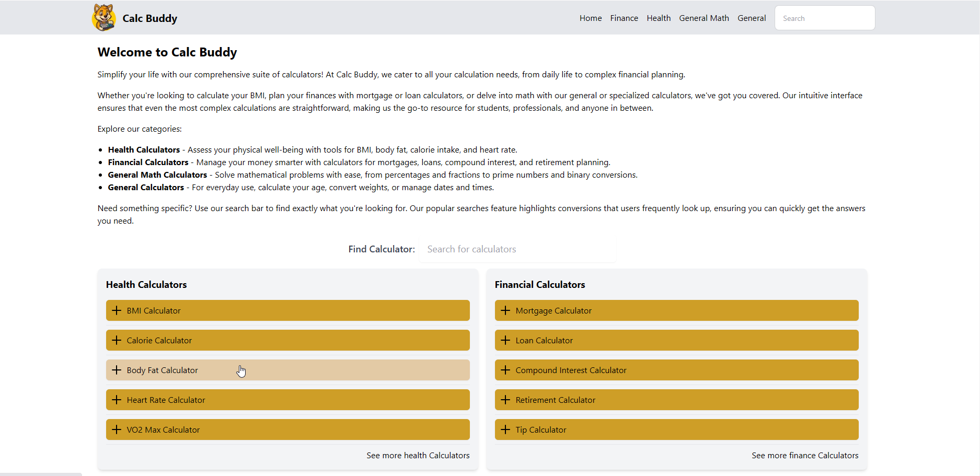Click the plus icon beside Body Fat Calculator

tap(117, 370)
